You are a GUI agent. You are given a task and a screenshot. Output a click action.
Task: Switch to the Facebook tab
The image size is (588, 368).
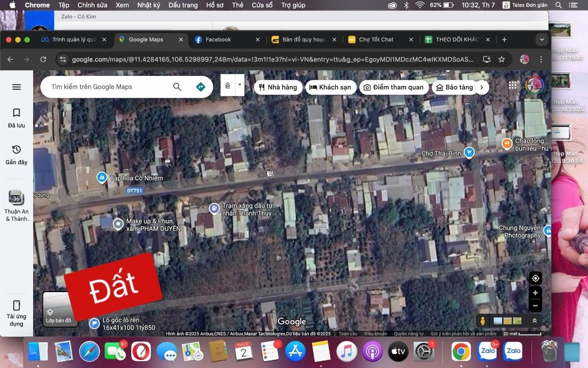pyautogui.click(x=218, y=40)
